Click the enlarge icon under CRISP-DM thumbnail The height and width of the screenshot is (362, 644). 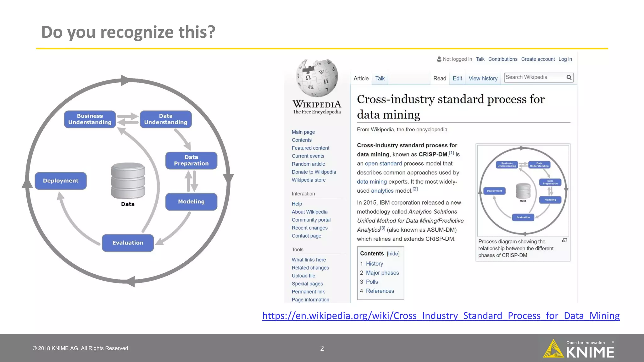coord(564,240)
